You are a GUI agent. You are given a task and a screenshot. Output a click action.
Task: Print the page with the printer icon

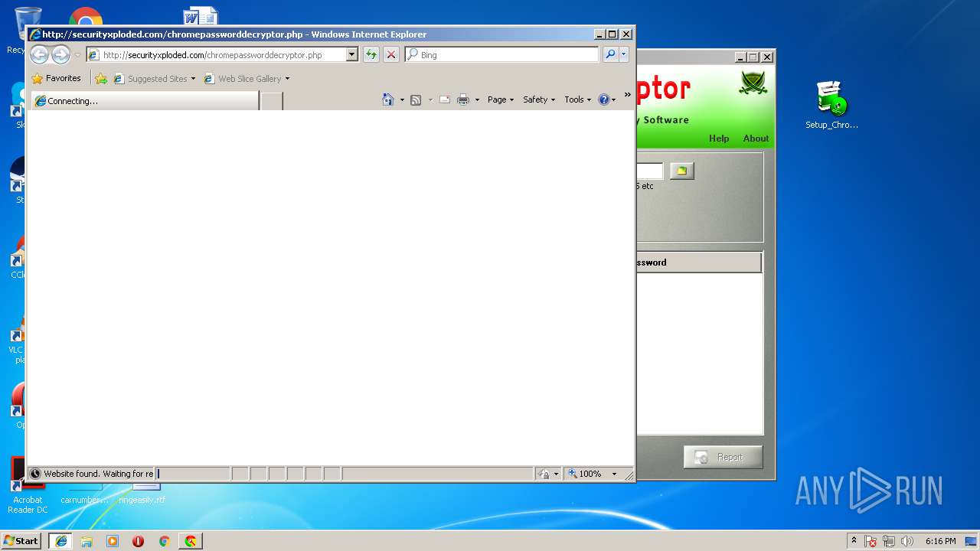coord(463,99)
